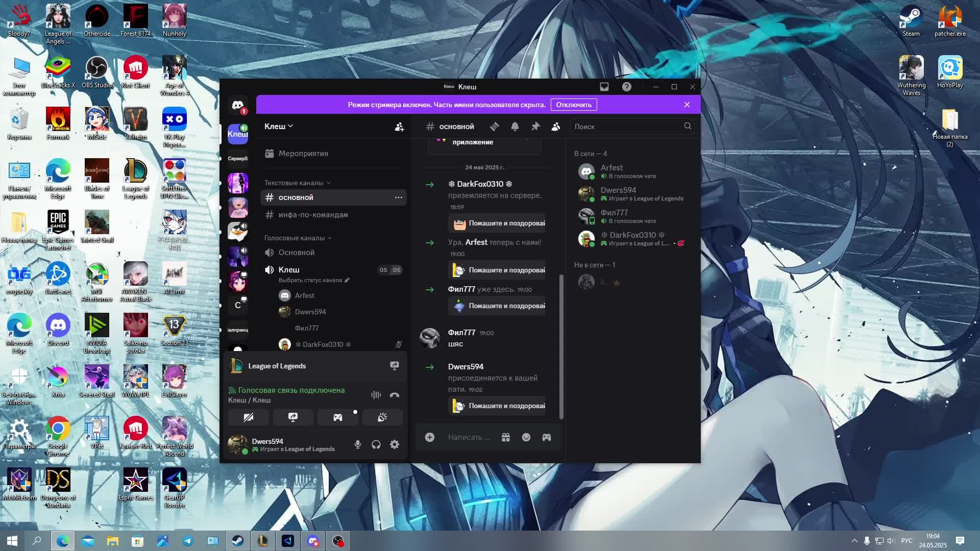Click the message input field
The height and width of the screenshot is (551, 980).
point(469,437)
